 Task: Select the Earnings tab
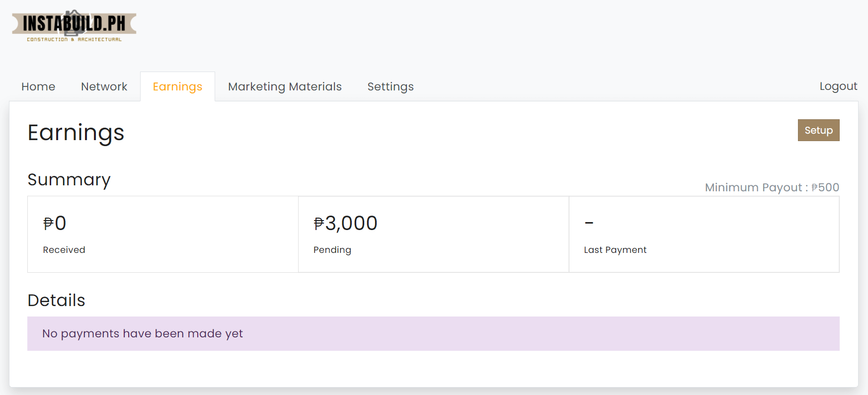177,86
